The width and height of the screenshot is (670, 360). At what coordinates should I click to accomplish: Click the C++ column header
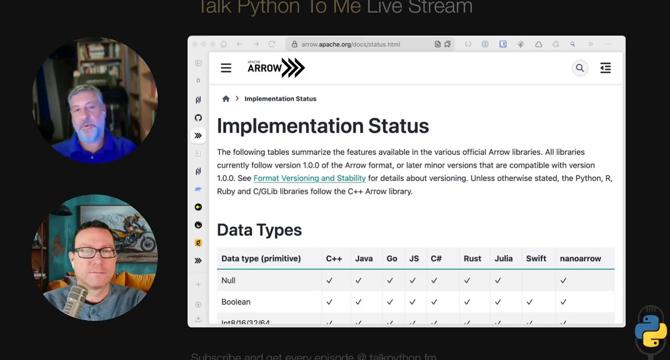pos(334,258)
